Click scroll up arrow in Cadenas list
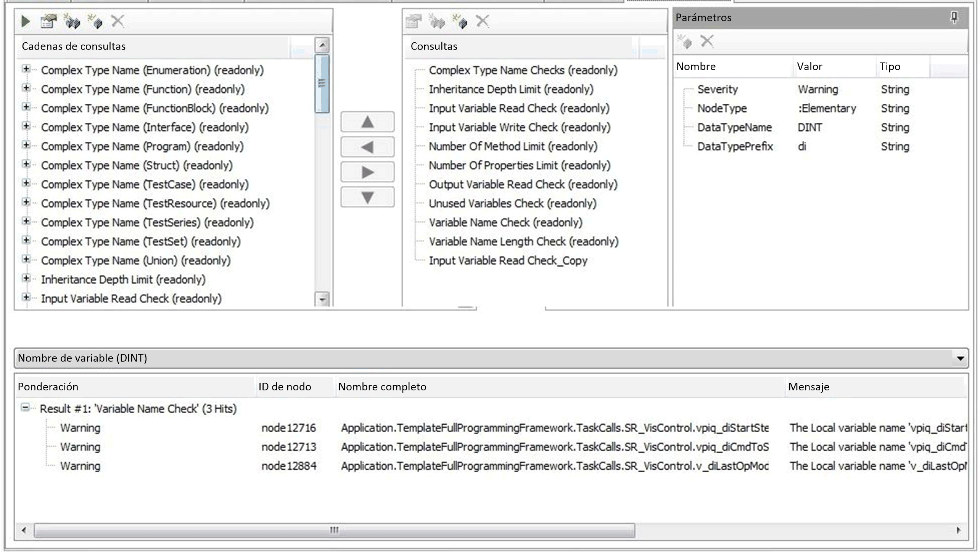The image size is (980, 552). [322, 45]
